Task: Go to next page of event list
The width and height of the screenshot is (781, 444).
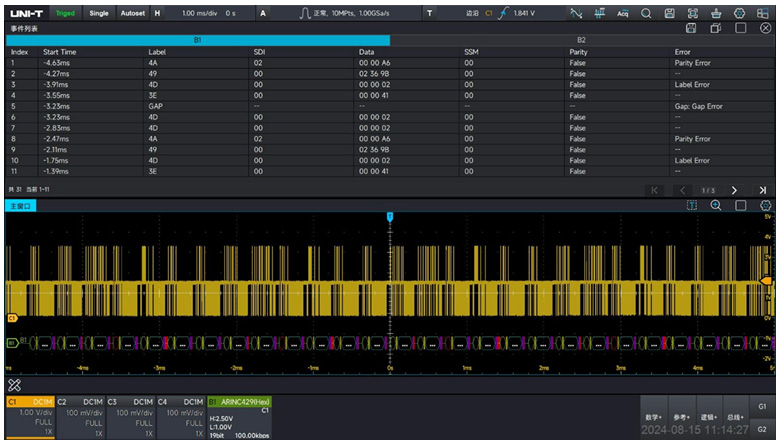Action: 734,190
